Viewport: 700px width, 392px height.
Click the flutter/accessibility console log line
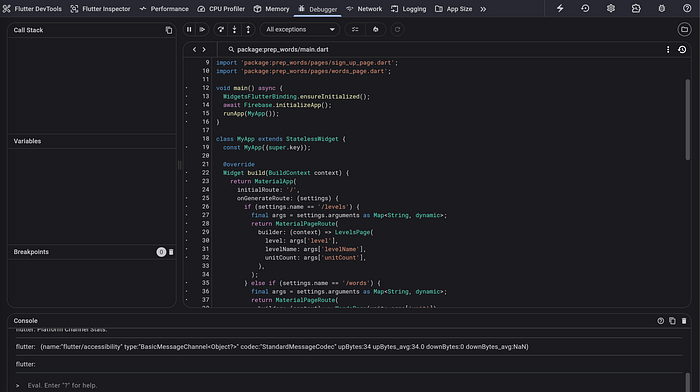click(272, 347)
